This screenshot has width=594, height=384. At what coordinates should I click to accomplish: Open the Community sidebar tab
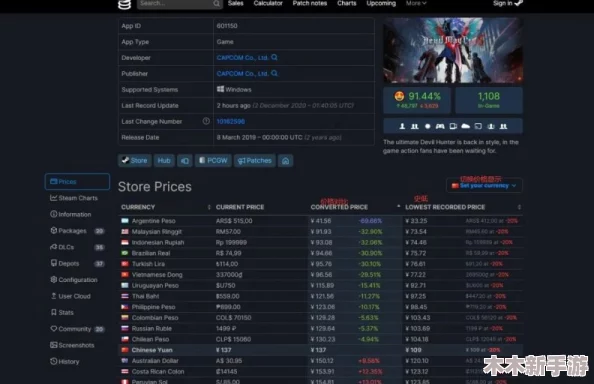click(x=77, y=329)
